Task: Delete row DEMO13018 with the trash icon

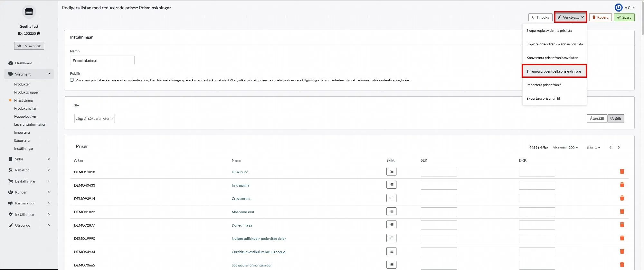Action: point(622,172)
